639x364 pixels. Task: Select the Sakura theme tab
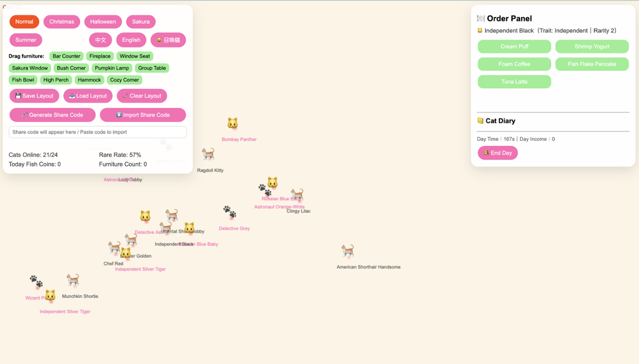[x=140, y=21]
